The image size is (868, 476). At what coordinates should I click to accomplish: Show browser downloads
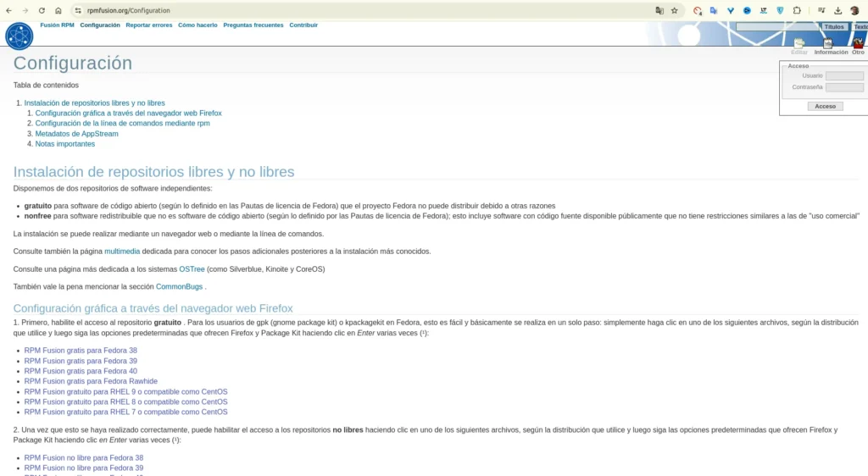838,10
